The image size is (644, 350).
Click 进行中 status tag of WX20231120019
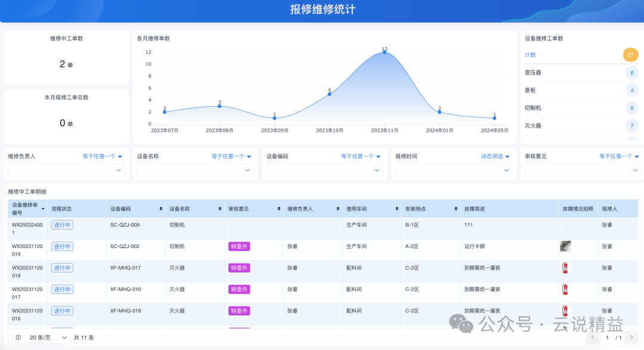coord(62,246)
